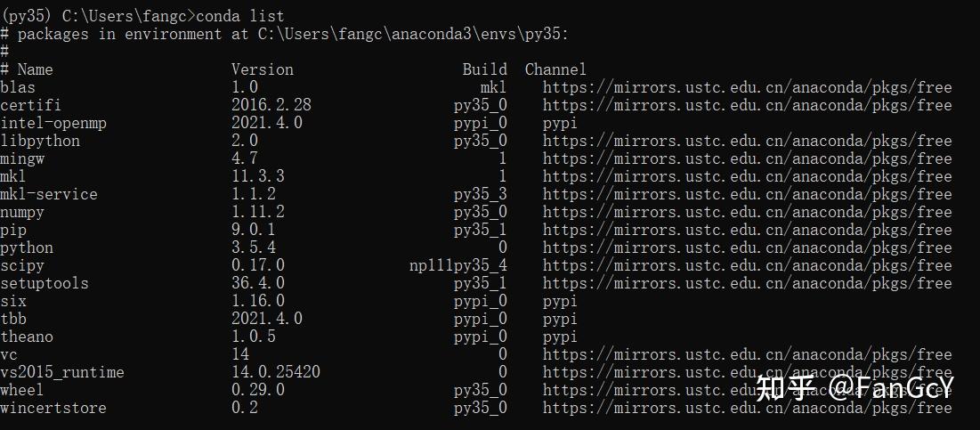The image size is (980, 430).
Task: Click the mkl-service package name
Action: point(49,194)
